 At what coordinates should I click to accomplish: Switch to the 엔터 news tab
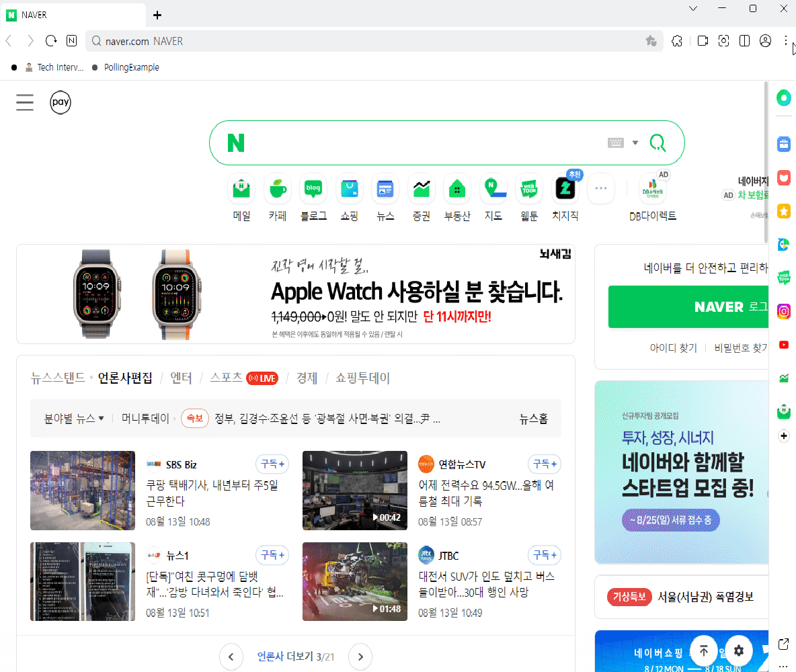point(181,378)
